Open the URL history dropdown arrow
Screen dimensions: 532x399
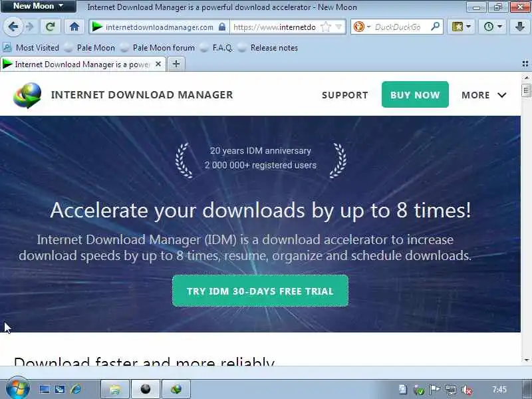click(338, 27)
